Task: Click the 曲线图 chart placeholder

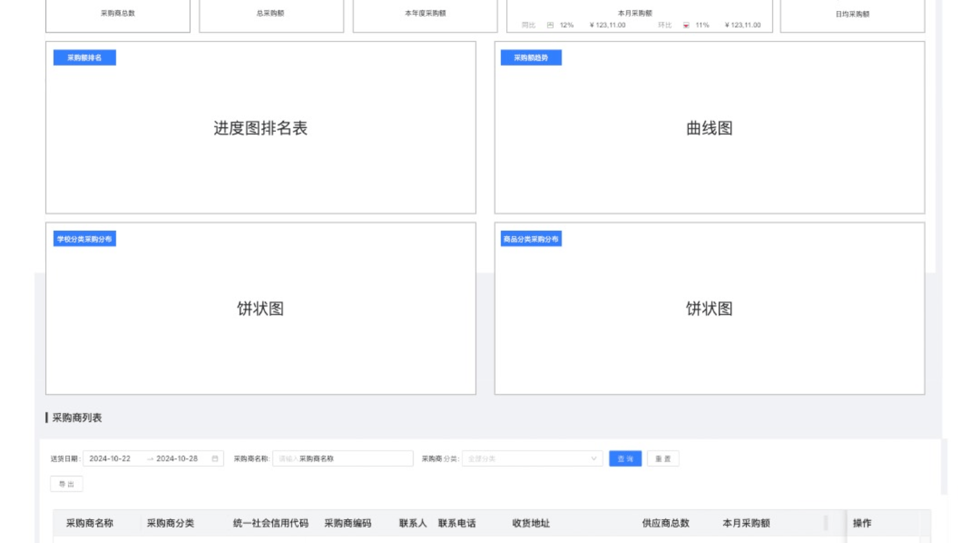Action: pyautogui.click(x=709, y=128)
